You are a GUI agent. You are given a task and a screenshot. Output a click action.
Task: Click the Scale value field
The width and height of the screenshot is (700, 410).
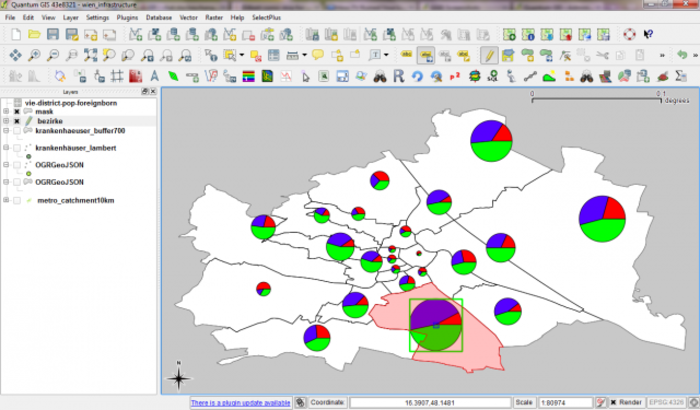click(566, 403)
